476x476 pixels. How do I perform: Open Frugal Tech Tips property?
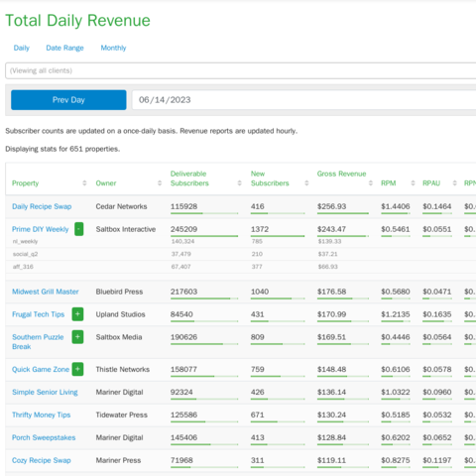(38, 314)
